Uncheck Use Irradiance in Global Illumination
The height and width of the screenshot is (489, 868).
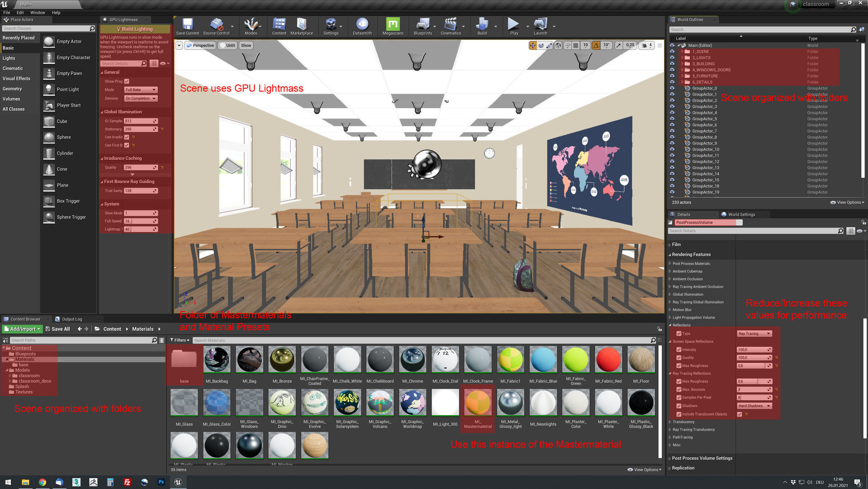[x=126, y=137]
